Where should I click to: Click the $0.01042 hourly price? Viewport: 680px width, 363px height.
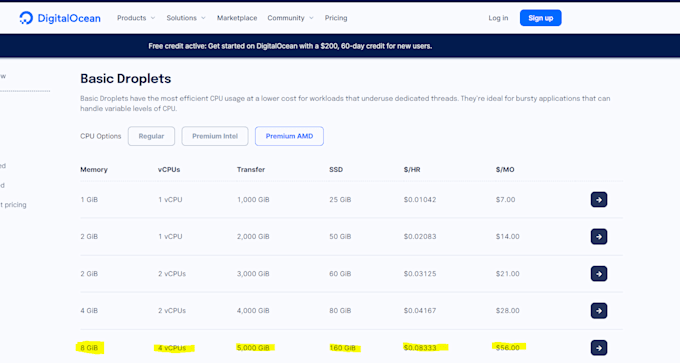tap(420, 199)
